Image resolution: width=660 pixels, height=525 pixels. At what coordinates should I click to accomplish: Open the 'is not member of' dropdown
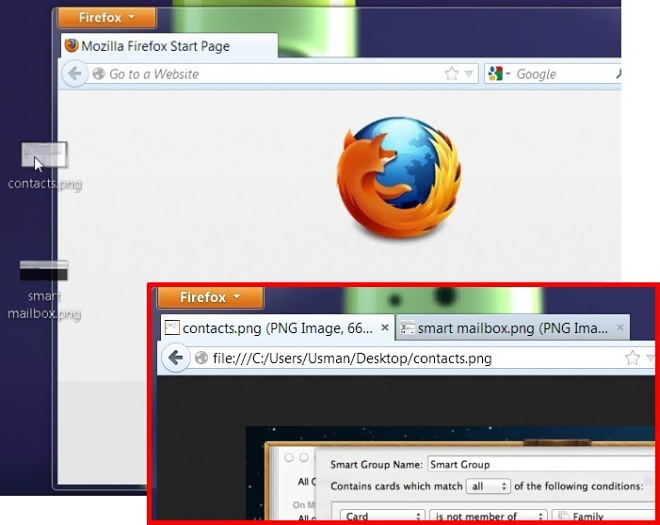click(488, 516)
